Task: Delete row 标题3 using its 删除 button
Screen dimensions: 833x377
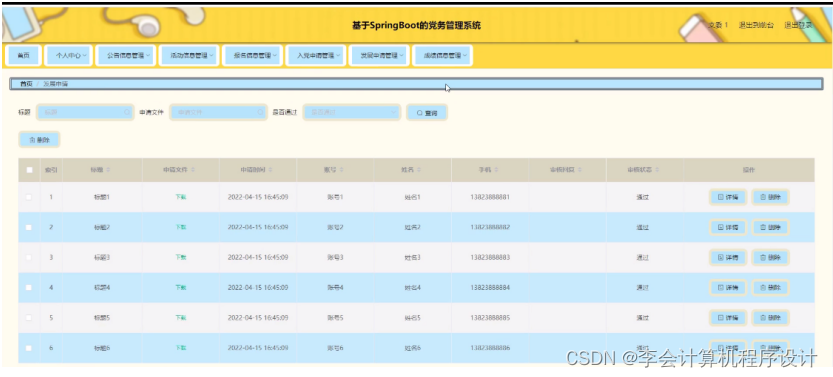Action: pyautogui.click(x=770, y=258)
